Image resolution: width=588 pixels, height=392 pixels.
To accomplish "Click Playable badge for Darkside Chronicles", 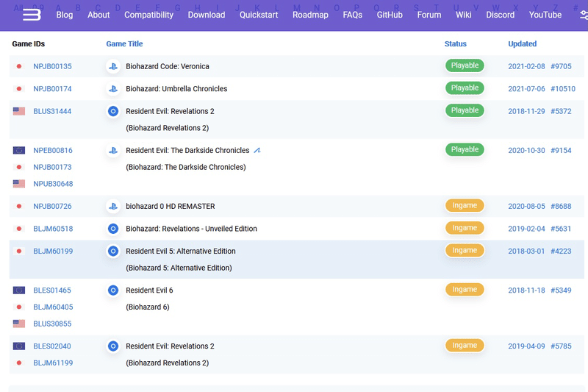I will click(x=465, y=149).
